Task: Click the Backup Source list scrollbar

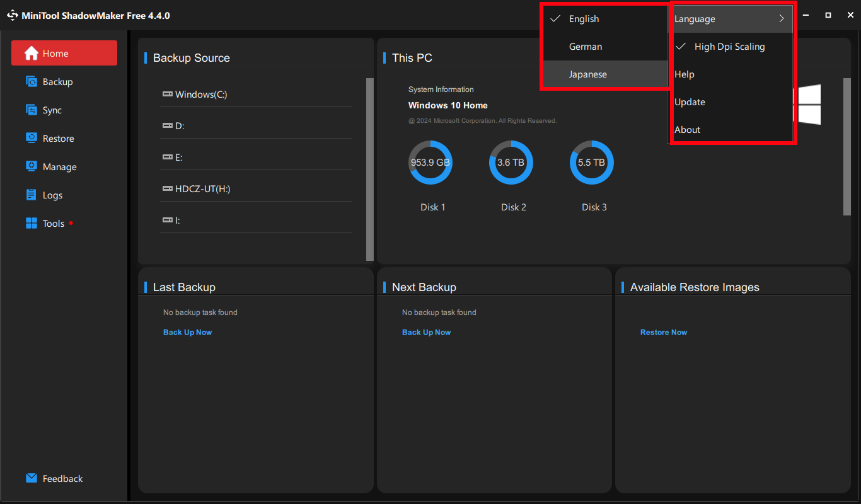Action: tap(370, 169)
